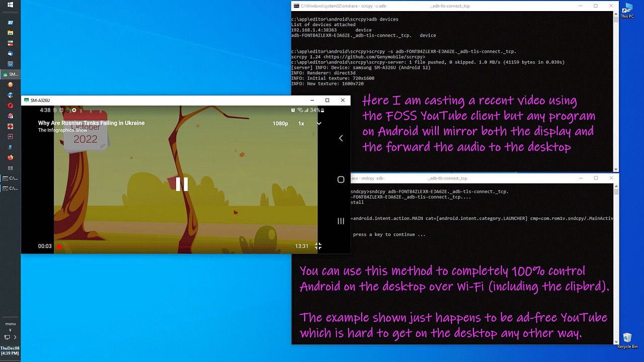This screenshot has height=362, width=644.
Task: Click List of devices attached line
Action: [324, 25]
